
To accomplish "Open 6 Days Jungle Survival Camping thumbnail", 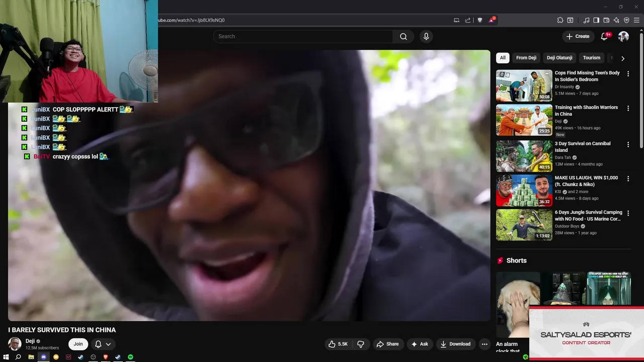I will [524, 225].
